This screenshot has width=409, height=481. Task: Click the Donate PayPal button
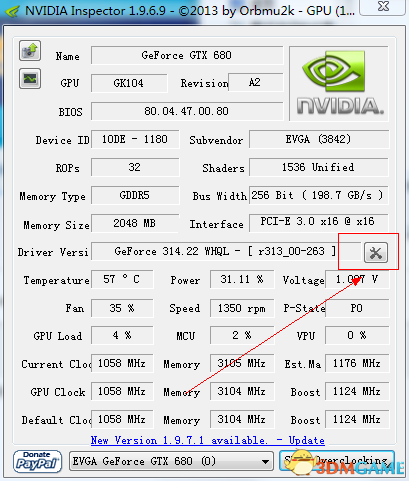37,461
